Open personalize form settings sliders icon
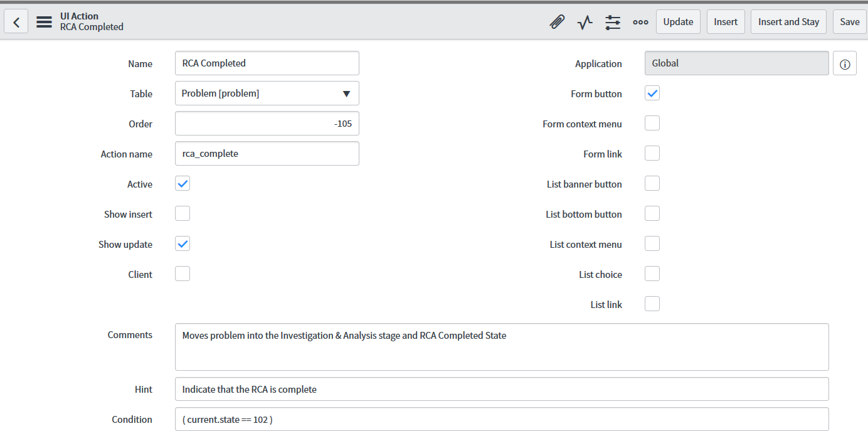Viewport: 868px width, 431px height. click(x=613, y=22)
